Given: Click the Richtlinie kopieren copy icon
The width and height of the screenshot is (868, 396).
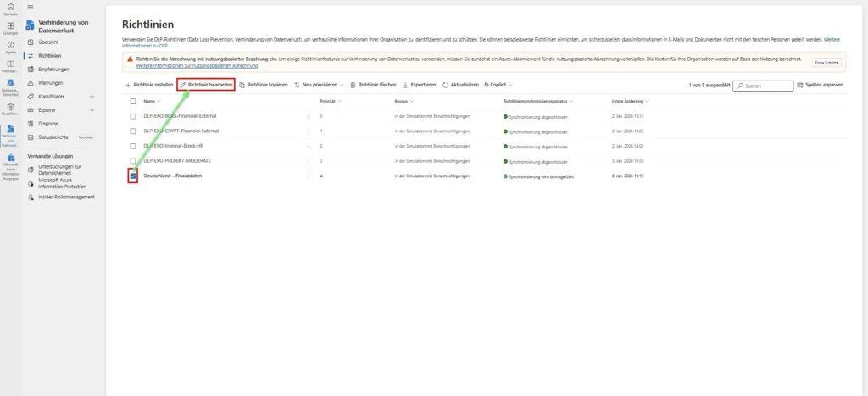Looking at the screenshot, I should click(242, 85).
